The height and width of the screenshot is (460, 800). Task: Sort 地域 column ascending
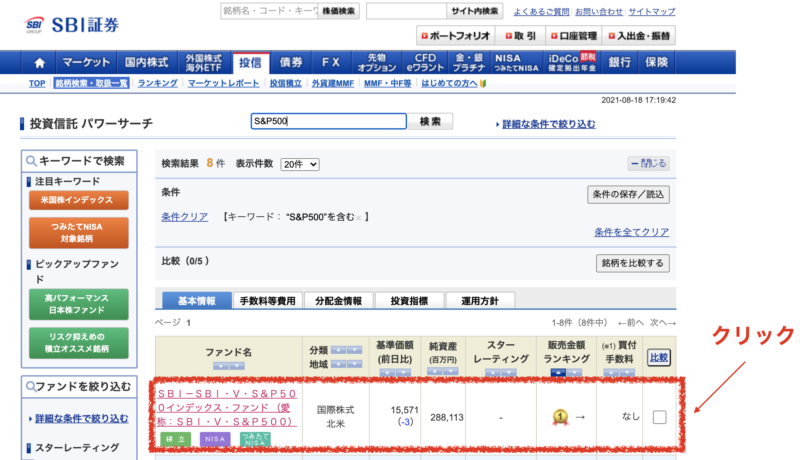pos(338,364)
